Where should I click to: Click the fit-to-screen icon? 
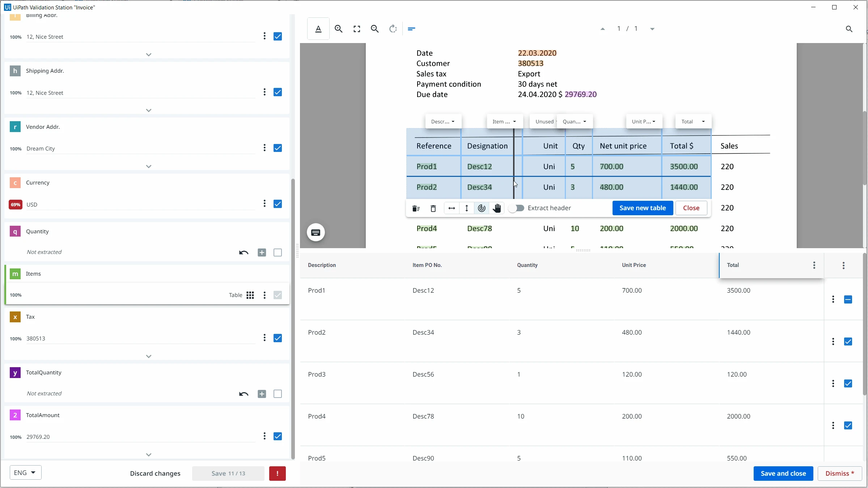click(x=357, y=29)
